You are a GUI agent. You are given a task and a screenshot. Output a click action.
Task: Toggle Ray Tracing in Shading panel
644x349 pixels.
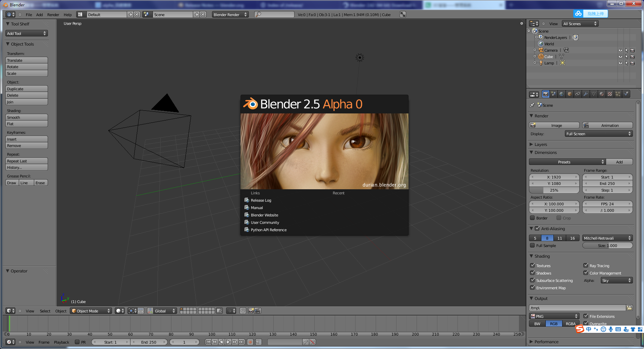[x=586, y=265]
